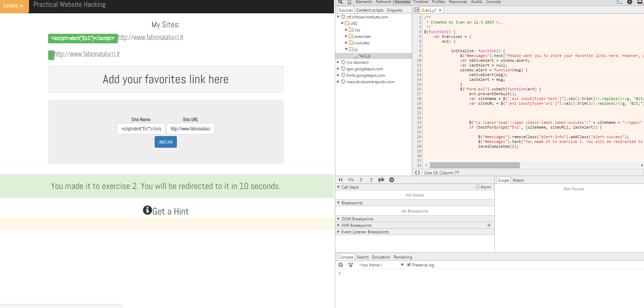
Task: Switch to the Elements panel
Action: pos(364,2)
